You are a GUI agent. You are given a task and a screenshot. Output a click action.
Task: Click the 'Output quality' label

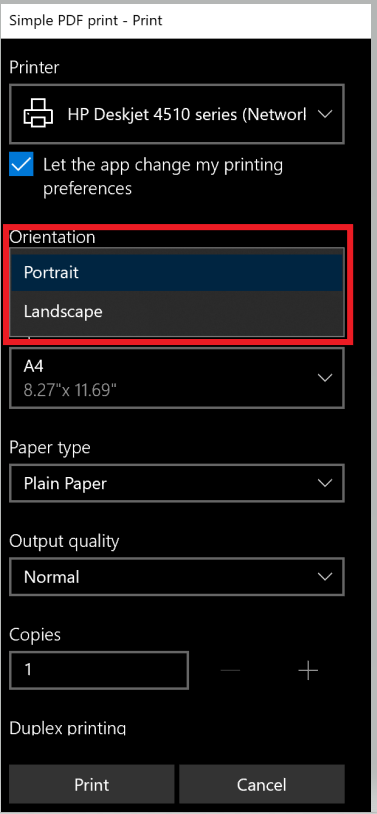64,541
